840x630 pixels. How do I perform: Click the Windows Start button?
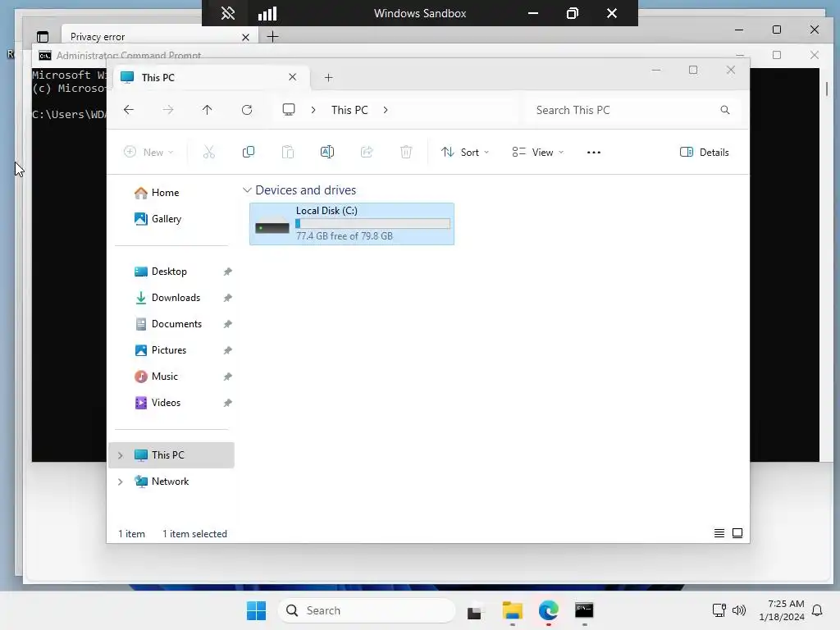point(257,610)
